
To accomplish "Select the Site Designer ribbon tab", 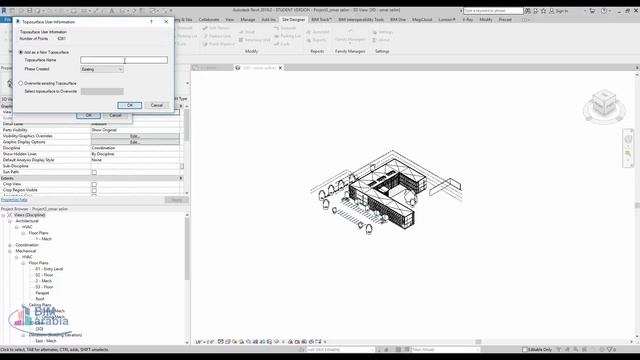I will (293, 20).
